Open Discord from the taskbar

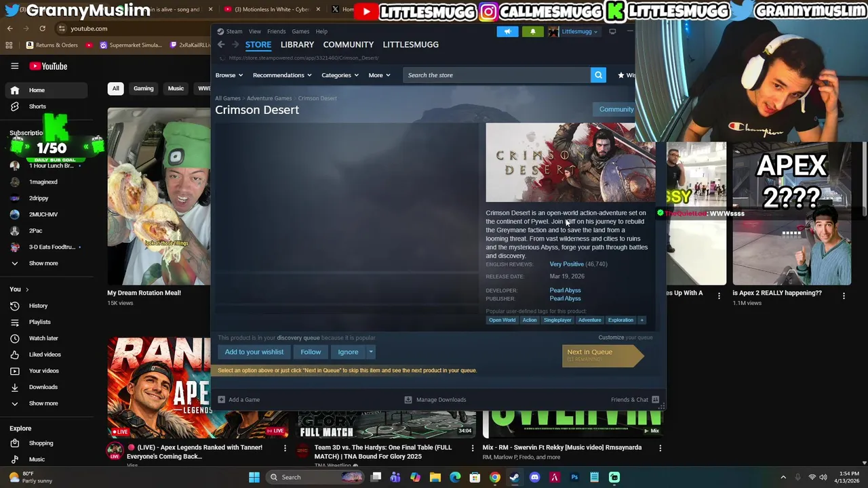coord(534,477)
